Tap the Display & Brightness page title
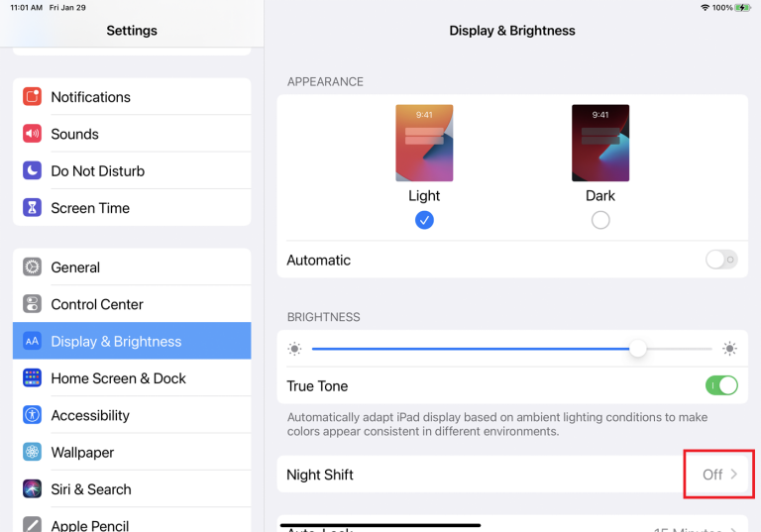This screenshot has height=532, width=761. pyautogui.click(x=512, y=31)
